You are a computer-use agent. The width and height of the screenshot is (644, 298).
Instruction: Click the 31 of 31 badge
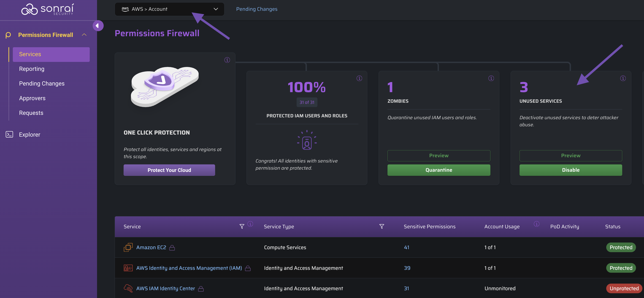pos(307,102)
